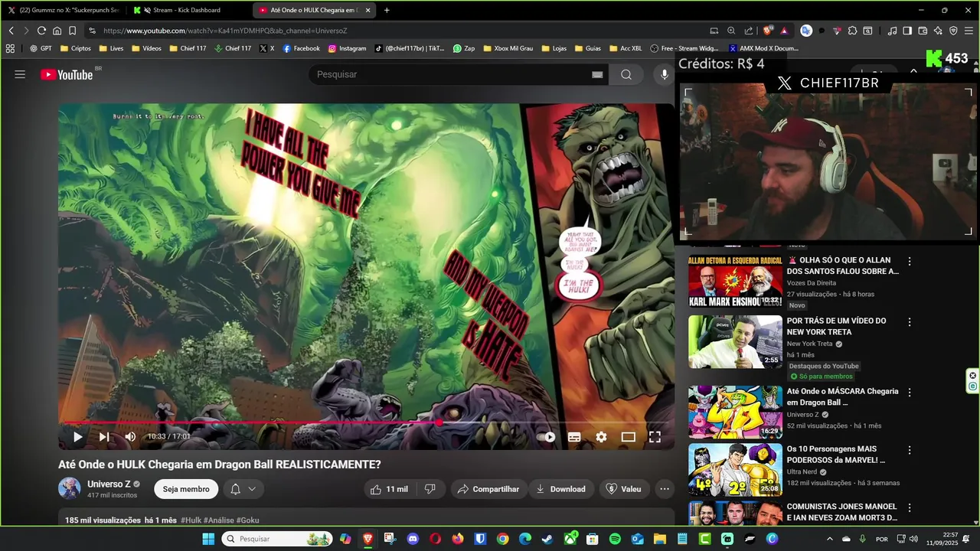The width and height of the screenshot is (980, 551).
Task: Bookmark this page
Action: (72, 31)
